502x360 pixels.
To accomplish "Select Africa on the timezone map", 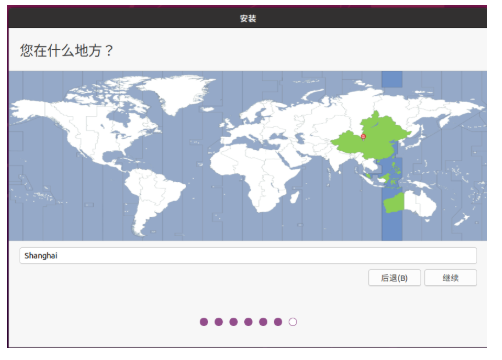I will pyautogui.click(x=255, y=177).
